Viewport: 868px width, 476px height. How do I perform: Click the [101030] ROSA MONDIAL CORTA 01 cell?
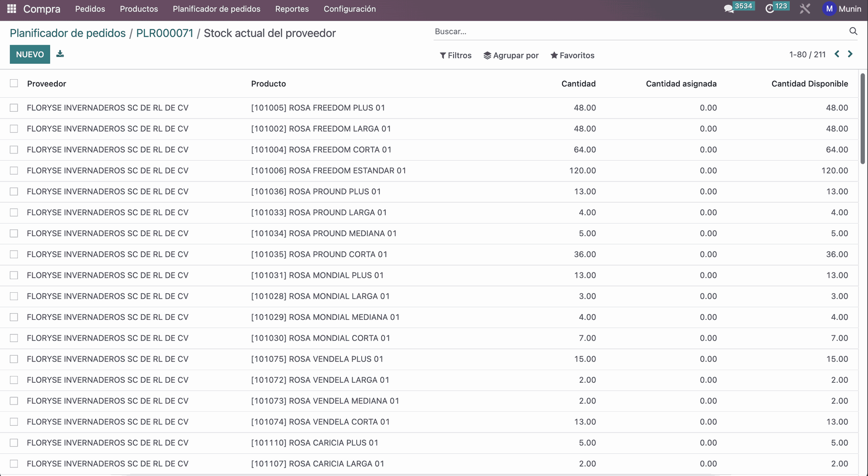(321, 338)
